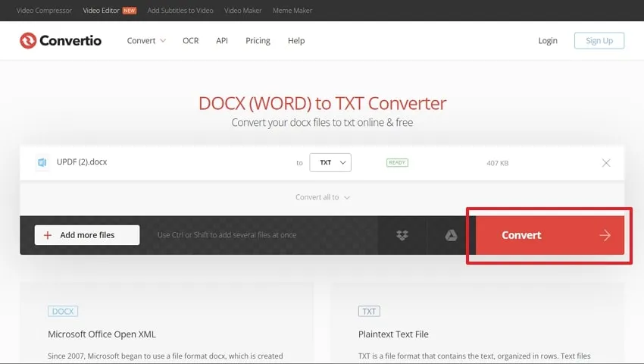Click the Plaintext Text File title
Image resolution: width=644 pixels, height=364 pixels.
tap(393, 334)
